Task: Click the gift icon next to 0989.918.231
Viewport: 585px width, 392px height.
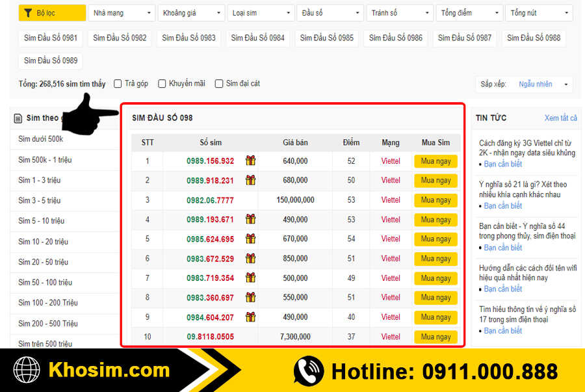Action: 250,180
